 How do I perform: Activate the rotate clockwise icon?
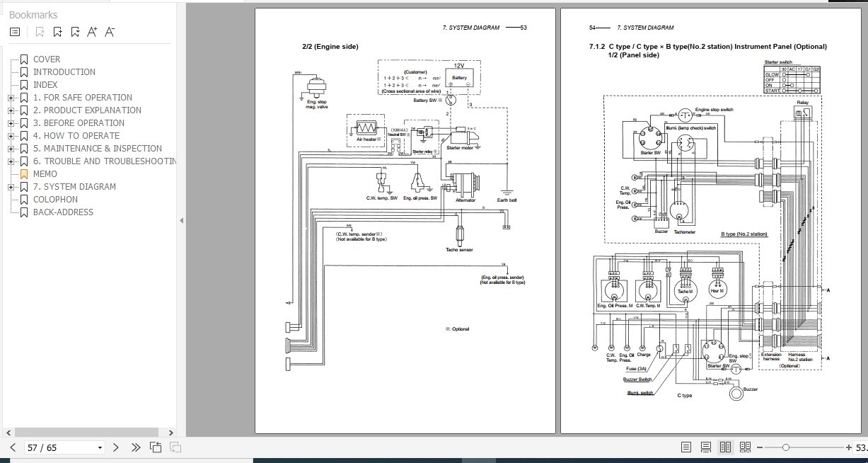coord(175,447)
